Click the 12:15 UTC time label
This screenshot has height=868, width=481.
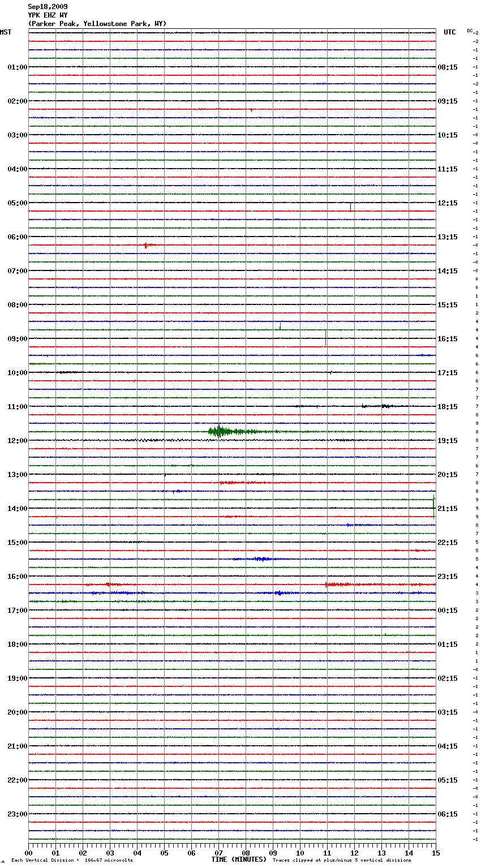tap(448, 203)
